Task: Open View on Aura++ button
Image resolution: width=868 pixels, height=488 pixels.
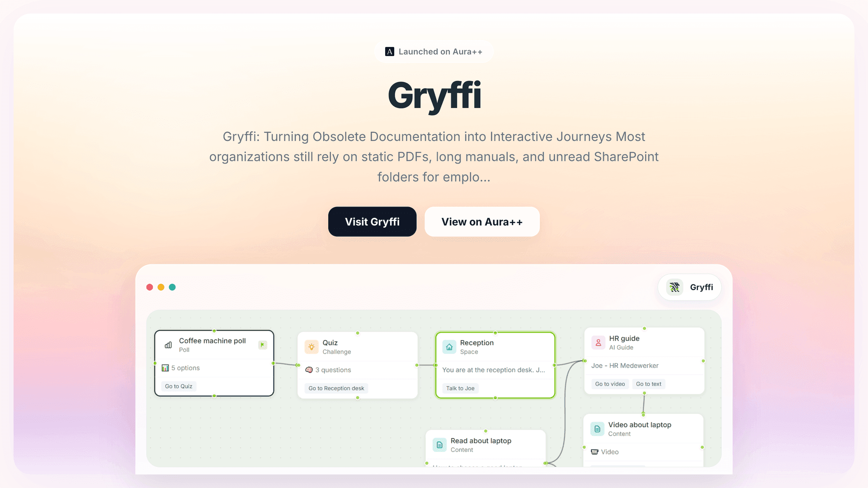Action: [x=482, y=221]
